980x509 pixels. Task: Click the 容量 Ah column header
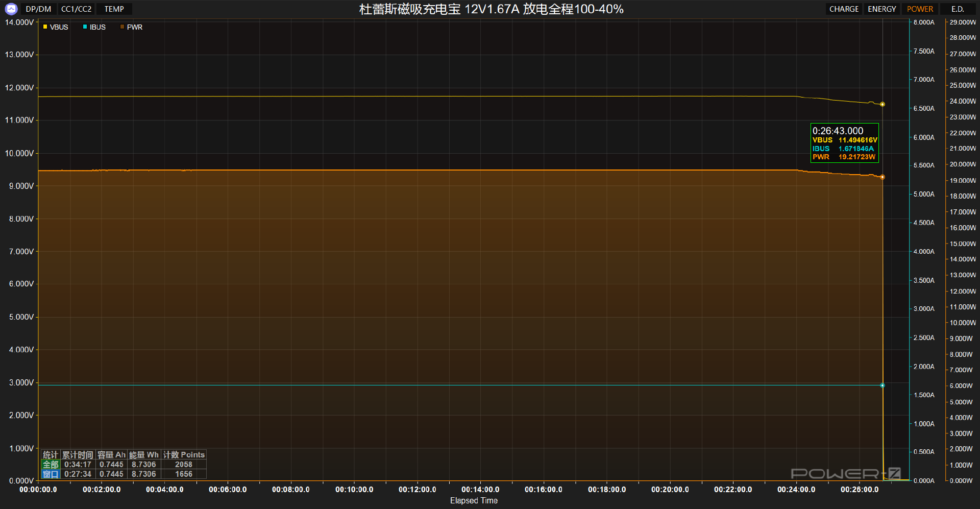111,455
